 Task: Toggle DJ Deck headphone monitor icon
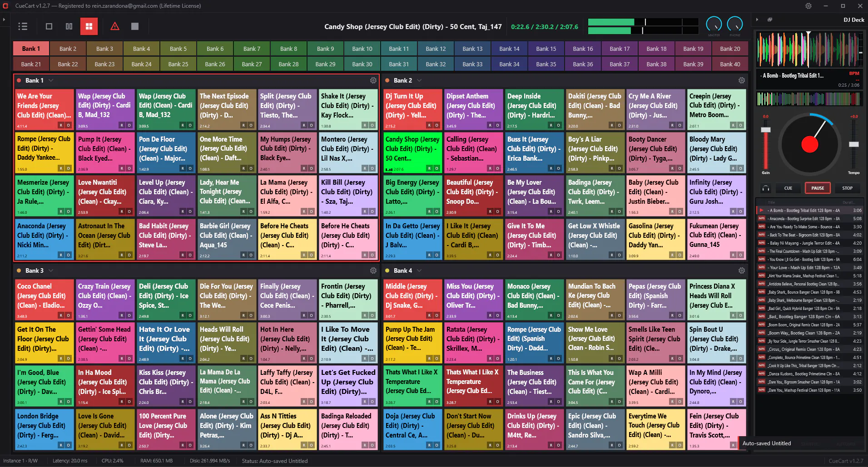pos(766,188)
